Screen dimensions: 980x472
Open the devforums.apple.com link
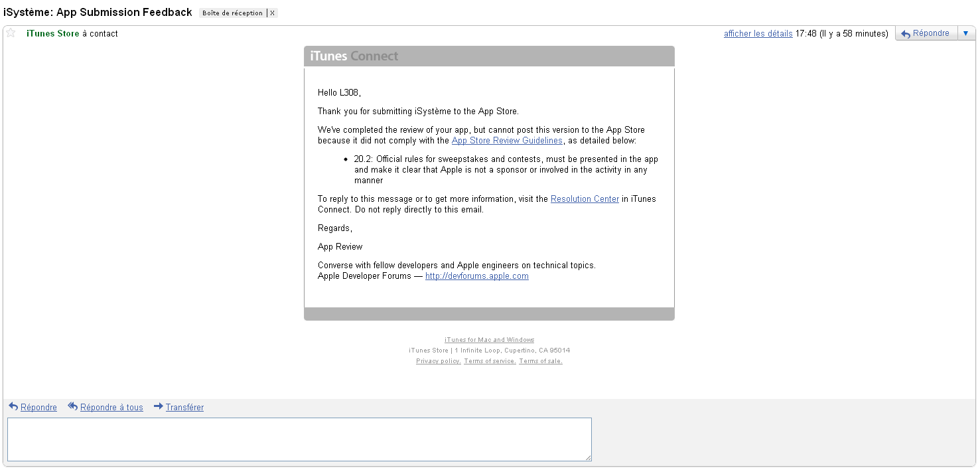pos(476,276)
